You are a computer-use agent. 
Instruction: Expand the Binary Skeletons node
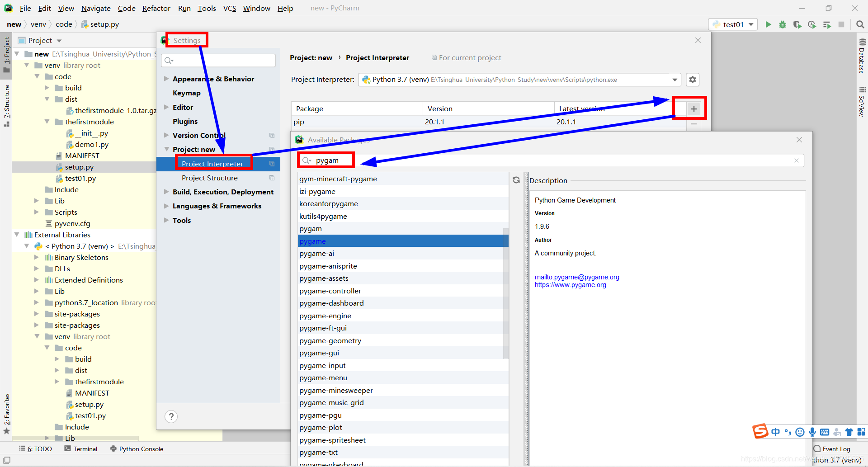pyautogui.click(x=37, y=257)
